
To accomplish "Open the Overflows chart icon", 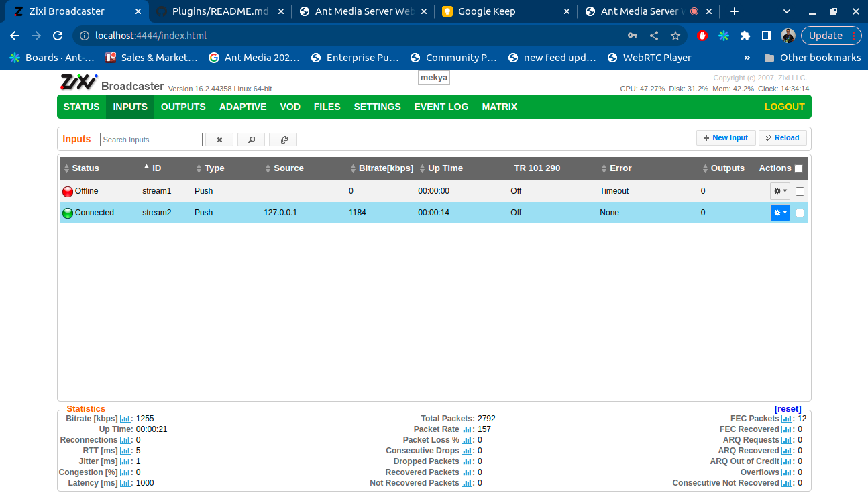I will (787, 472).
